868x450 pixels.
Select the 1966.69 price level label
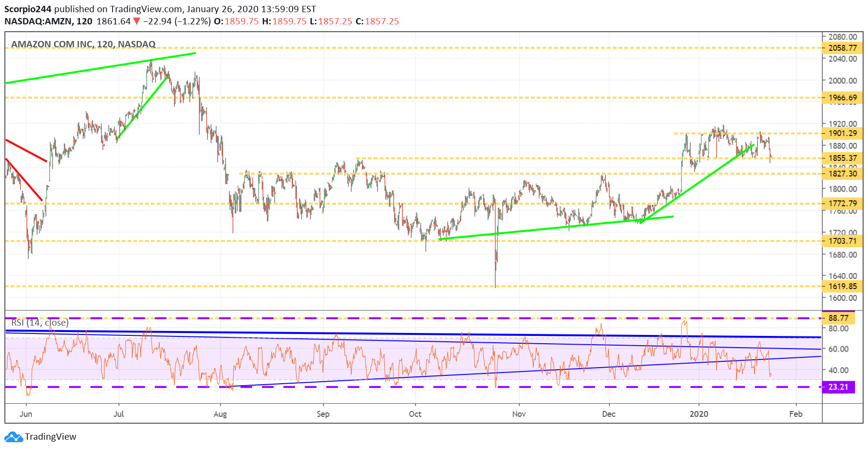pos(843,98)
